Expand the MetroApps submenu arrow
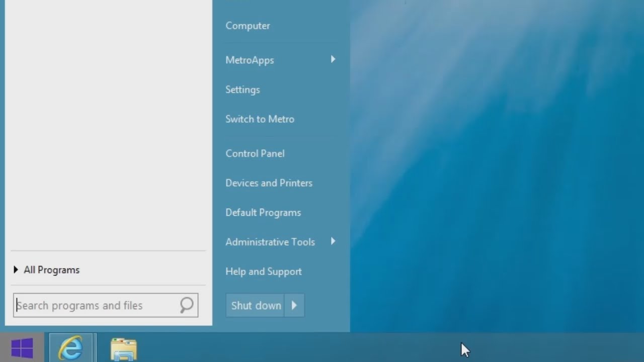 tap(333, 59)
